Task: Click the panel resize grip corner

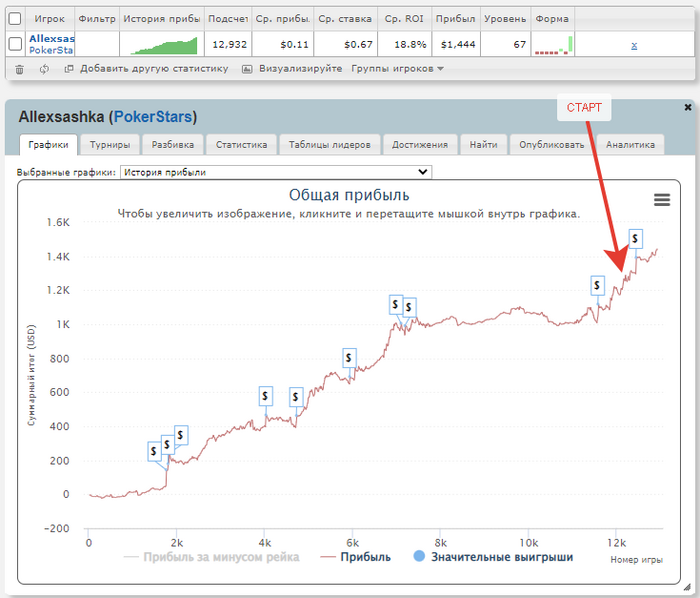Action: pyautogui.click(x=688, y=586)
